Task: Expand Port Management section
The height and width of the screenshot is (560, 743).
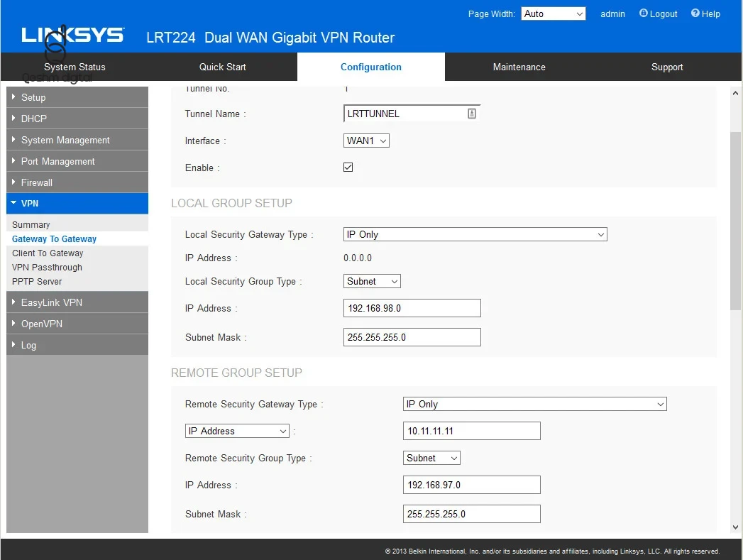Action: pyautogui.click(x=77, y=162)
